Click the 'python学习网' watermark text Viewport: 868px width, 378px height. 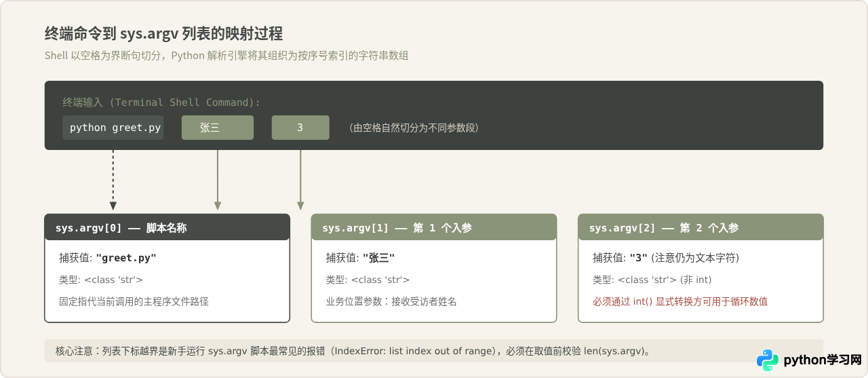tap(823, 360)
